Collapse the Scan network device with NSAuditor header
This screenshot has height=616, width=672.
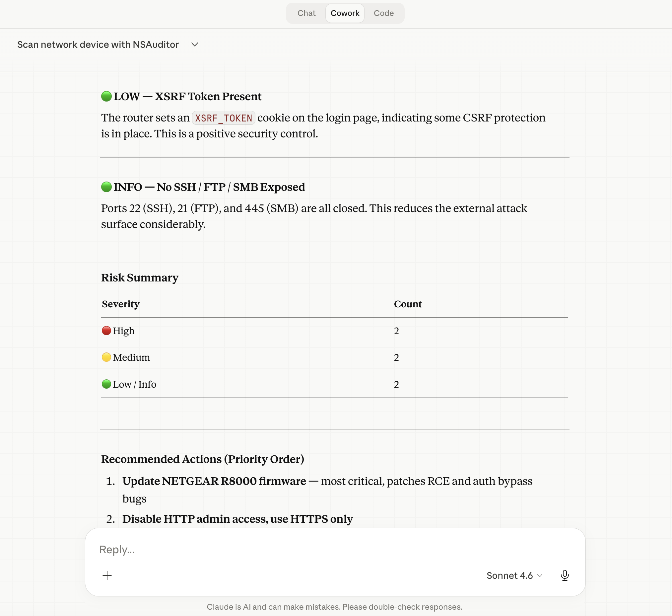coord(98,44)
